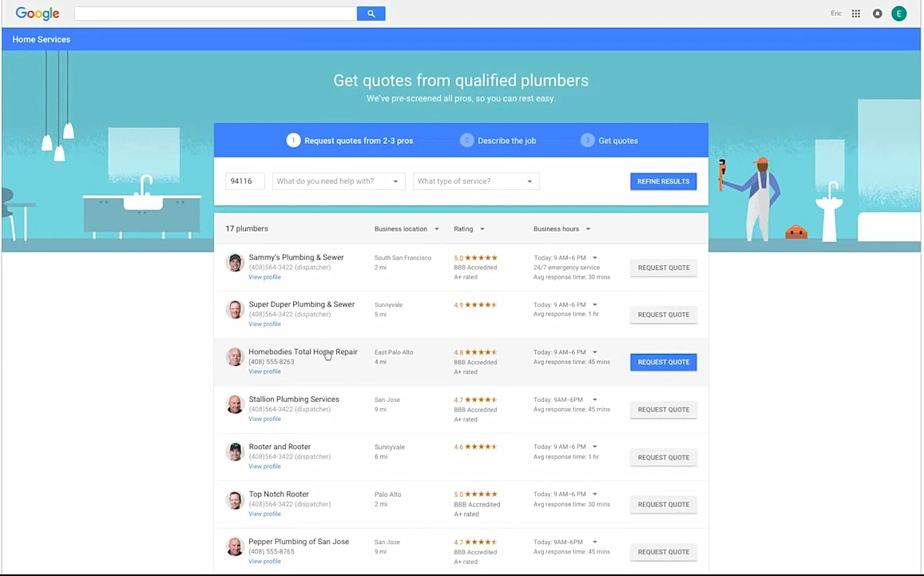Image resolution: width=924 pixels, height=576 pixels.
Task: Open the 'What type of service?' dropdown
Action: click(476, 181)
